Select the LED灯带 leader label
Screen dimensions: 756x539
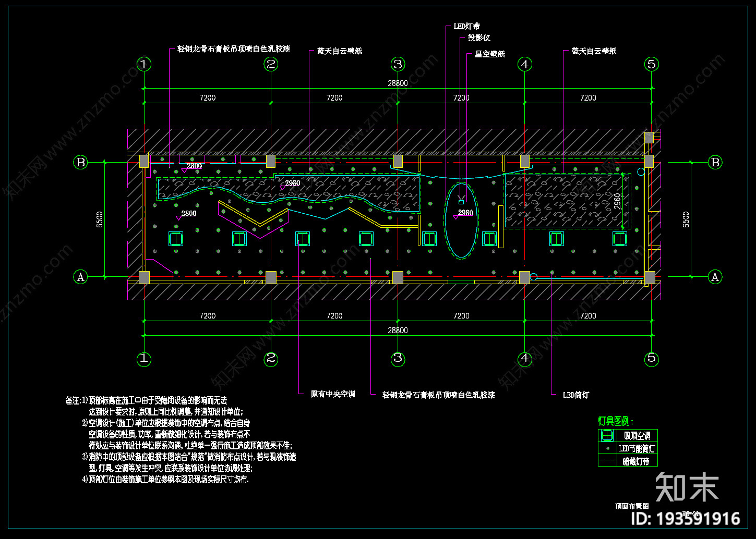tap(466, 26)
